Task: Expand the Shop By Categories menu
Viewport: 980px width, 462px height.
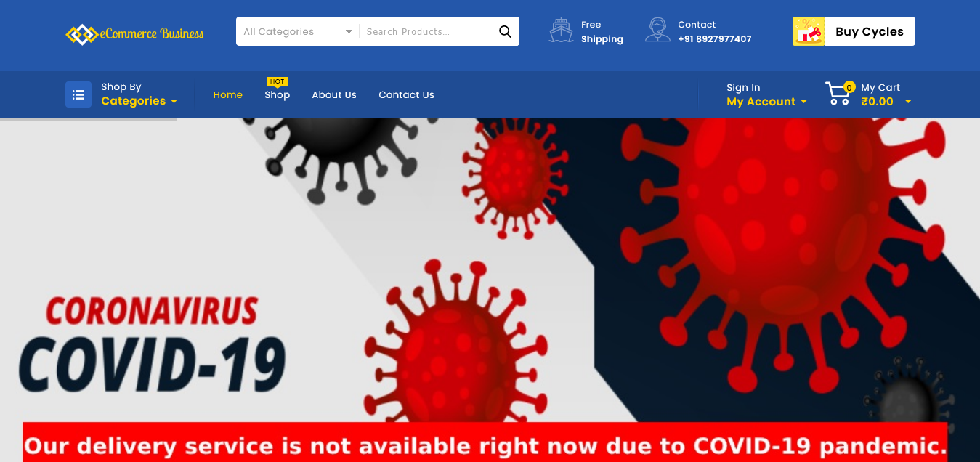Action: (x=139, y=94)
